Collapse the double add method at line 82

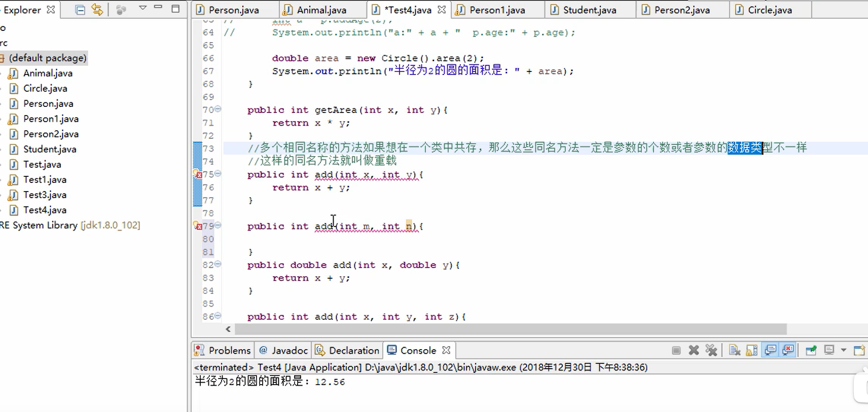218,264
